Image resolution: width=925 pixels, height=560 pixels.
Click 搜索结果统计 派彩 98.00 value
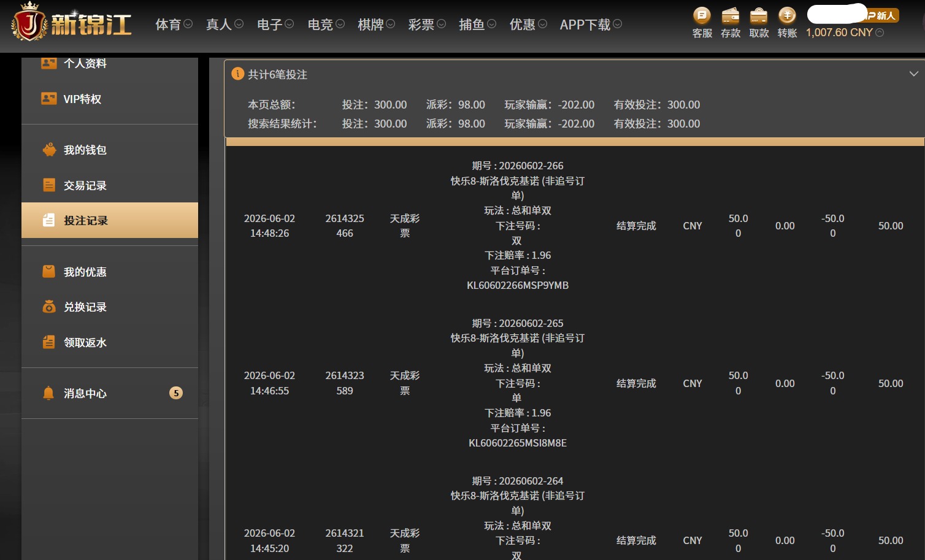click(x=472, y=124)
